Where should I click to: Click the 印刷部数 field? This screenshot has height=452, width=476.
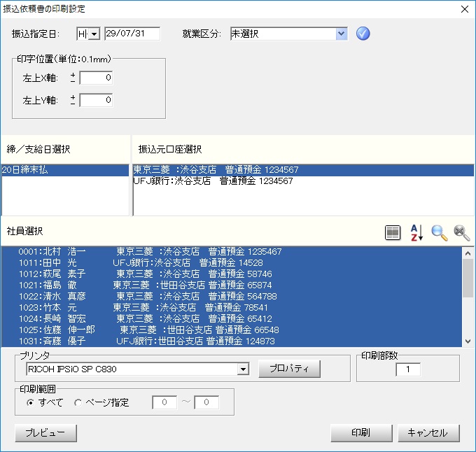[x=408, y=369]
